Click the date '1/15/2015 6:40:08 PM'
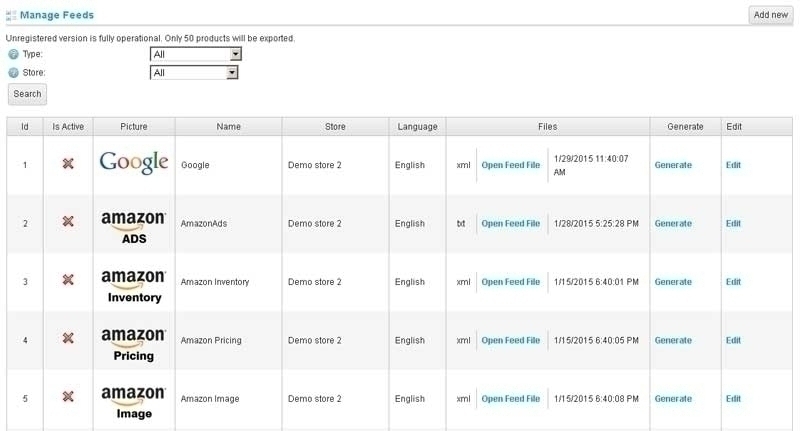The image size is (800, 431). pos(596,399)
